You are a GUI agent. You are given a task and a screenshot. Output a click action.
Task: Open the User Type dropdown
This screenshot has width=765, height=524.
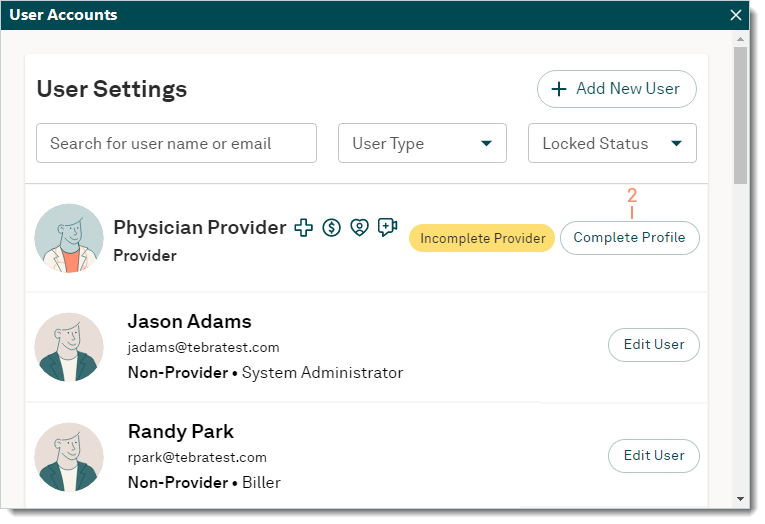point(422,144)
